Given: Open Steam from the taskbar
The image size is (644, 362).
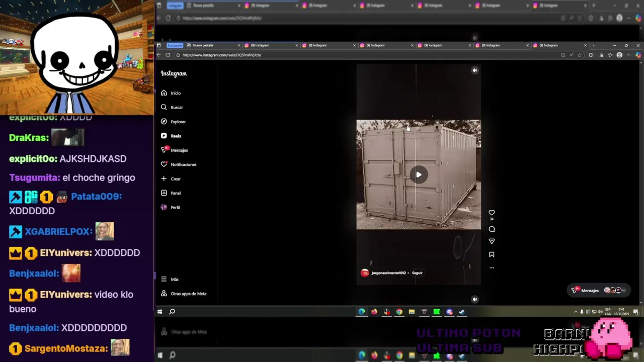Looking at the screenshot, I should 462,312.
